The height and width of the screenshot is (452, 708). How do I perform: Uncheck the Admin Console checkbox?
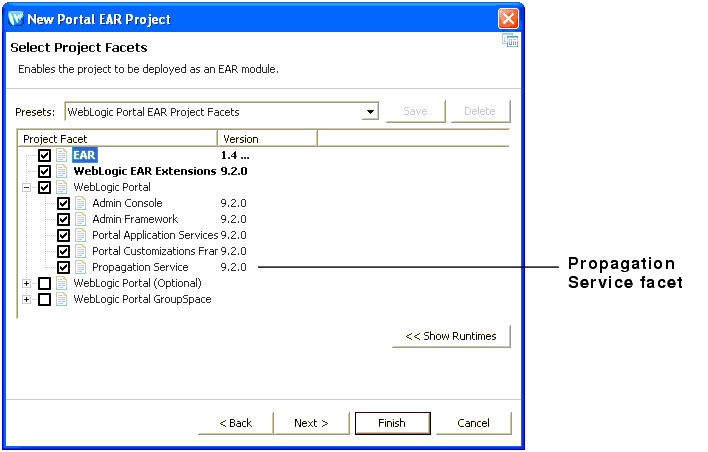(x=63, y=203)
